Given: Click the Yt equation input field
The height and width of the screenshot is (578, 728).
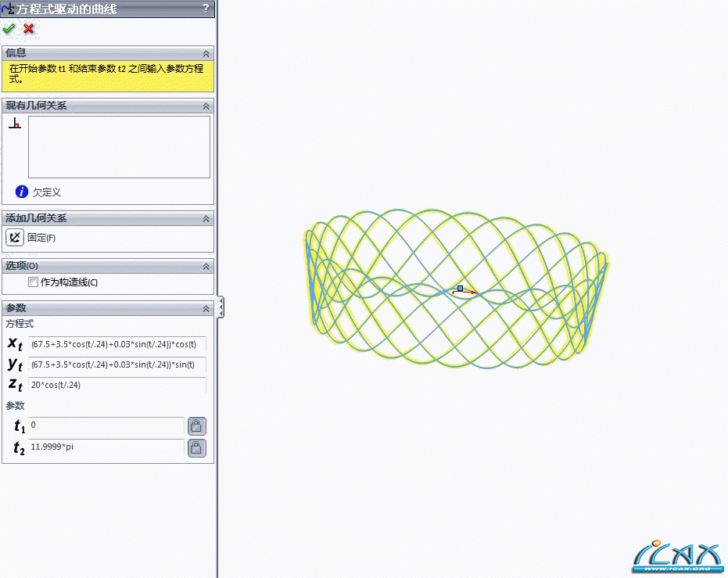Looking at the screenshot, I should 117,365.
